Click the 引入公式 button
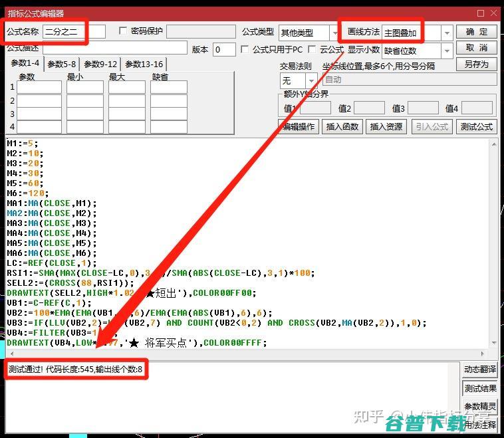This screenshot has height=438, width=504. [432, 126]
